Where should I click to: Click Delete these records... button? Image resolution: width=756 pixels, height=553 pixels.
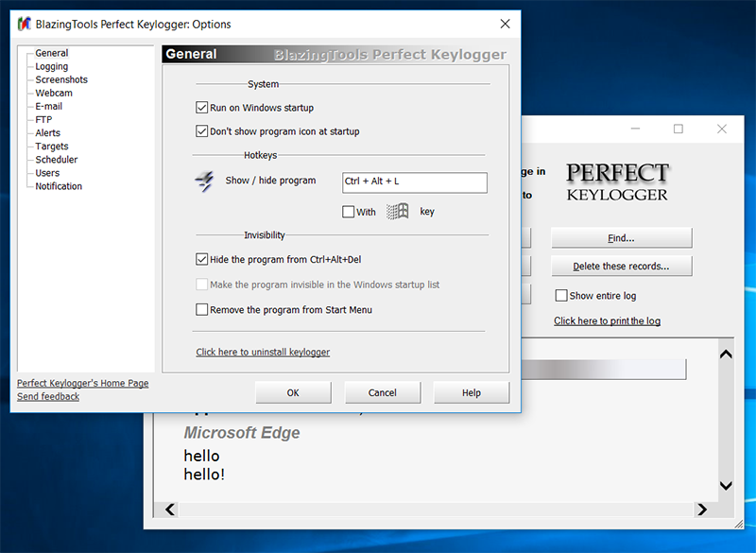[622, 267]
